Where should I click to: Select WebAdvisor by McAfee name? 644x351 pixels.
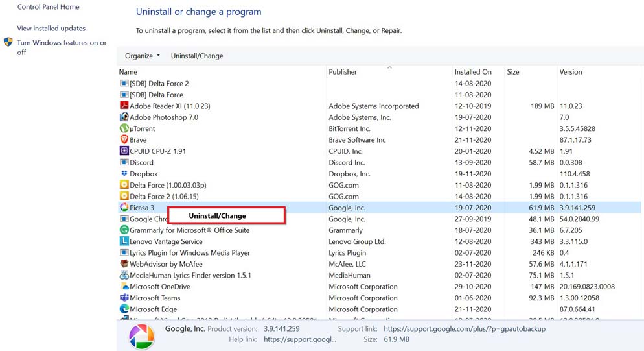(166, 264)
